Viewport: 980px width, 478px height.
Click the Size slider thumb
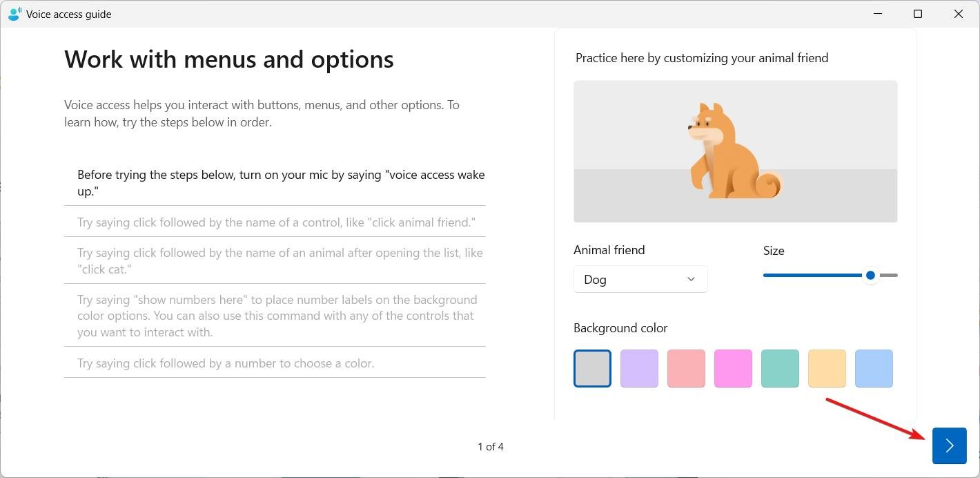pyautogui.click(x=870, y=275)
